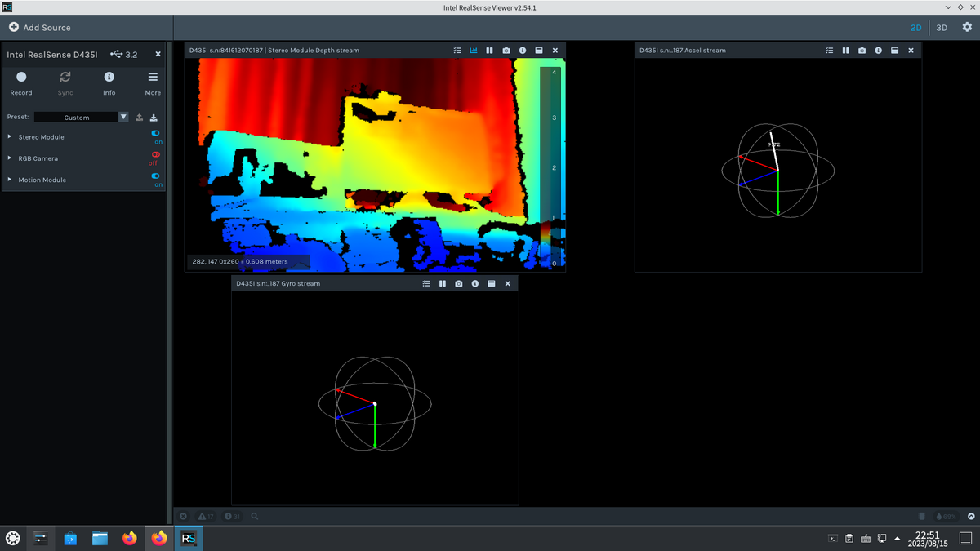Show the Accel stream info overlay

[878, 51]
